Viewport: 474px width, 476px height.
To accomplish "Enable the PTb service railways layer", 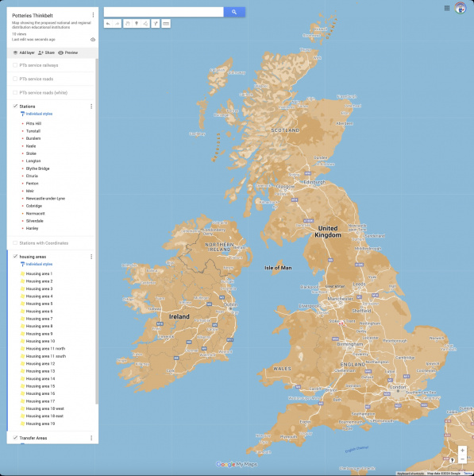I will pos(15,65).
